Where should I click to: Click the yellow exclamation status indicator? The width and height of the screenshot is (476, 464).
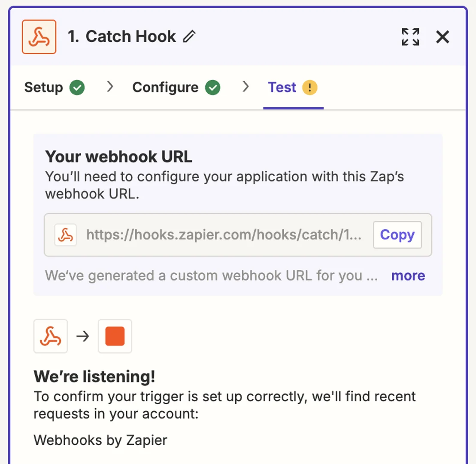(x=309, y=87)
